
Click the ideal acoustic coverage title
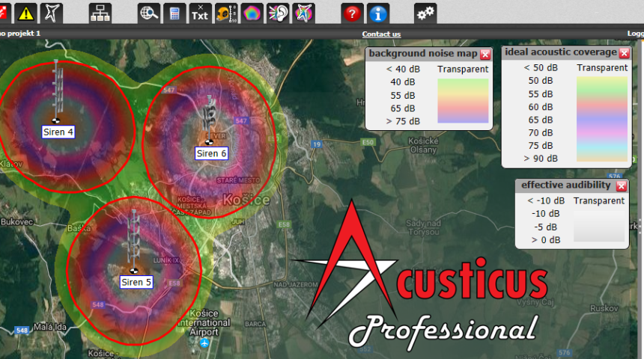561,52
